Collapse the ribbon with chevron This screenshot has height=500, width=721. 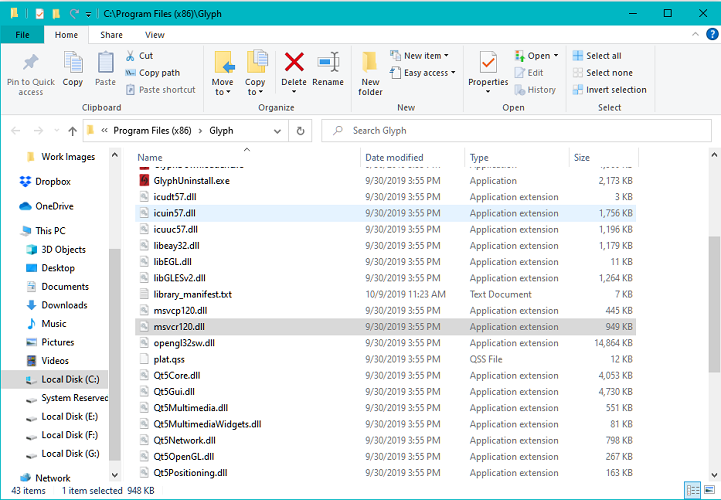point(695,34)
